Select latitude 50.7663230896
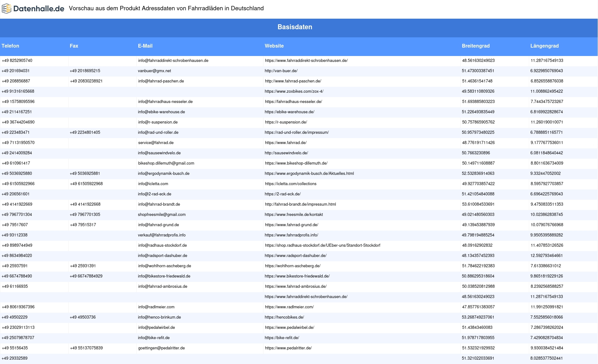 476,153
